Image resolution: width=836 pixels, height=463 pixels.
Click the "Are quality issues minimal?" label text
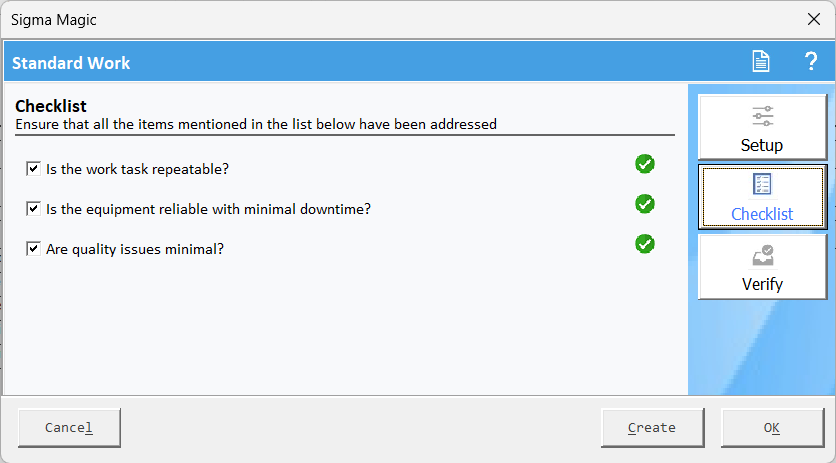135,249
